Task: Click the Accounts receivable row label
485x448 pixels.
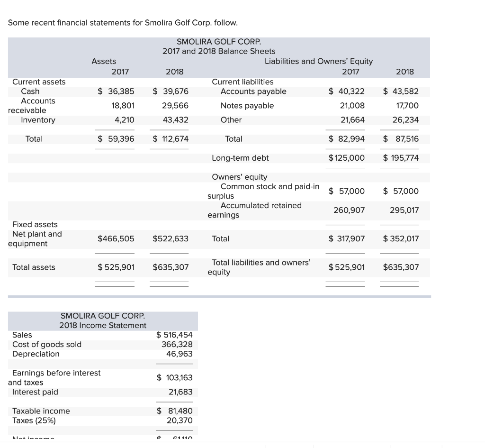Action: 39,105
